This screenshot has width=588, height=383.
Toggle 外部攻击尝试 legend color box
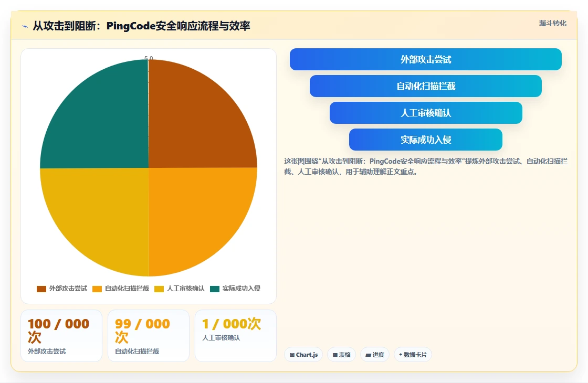(41, 289)
